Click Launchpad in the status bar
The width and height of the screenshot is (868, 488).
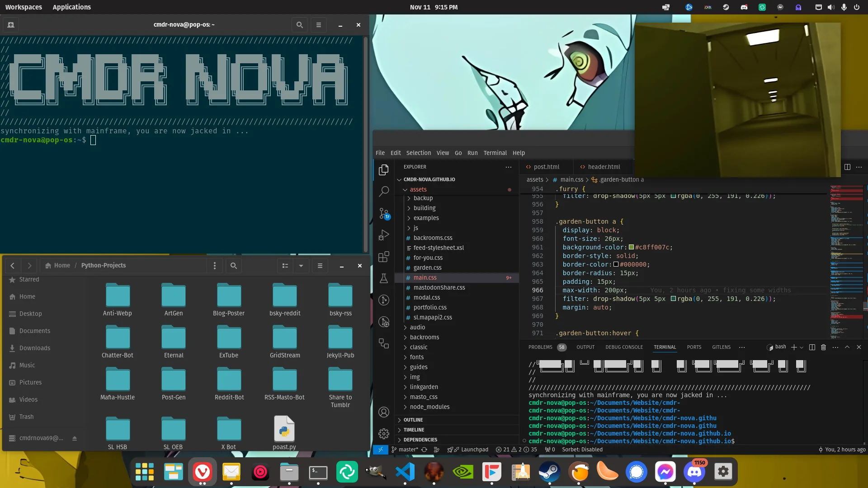pos(468,450)
